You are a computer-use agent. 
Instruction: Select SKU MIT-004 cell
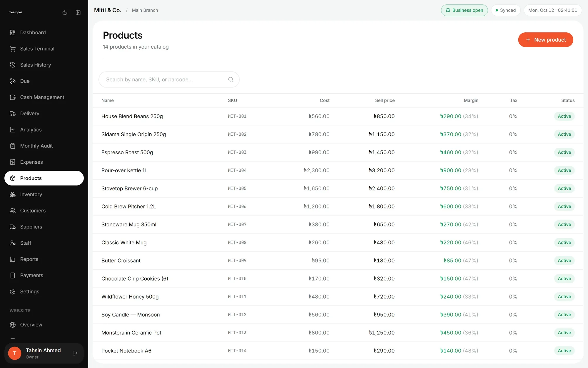point(237,170)
